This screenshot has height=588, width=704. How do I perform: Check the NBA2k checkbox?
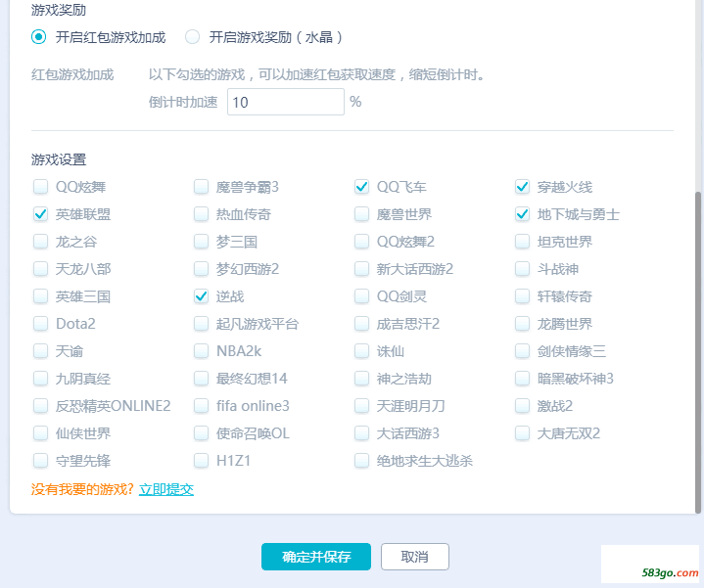pyautogui.click(x=201, y=350)
